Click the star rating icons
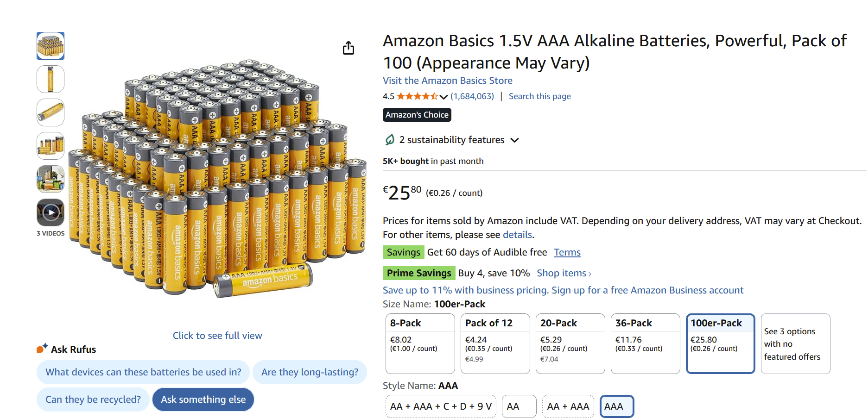 click(417, 96)
